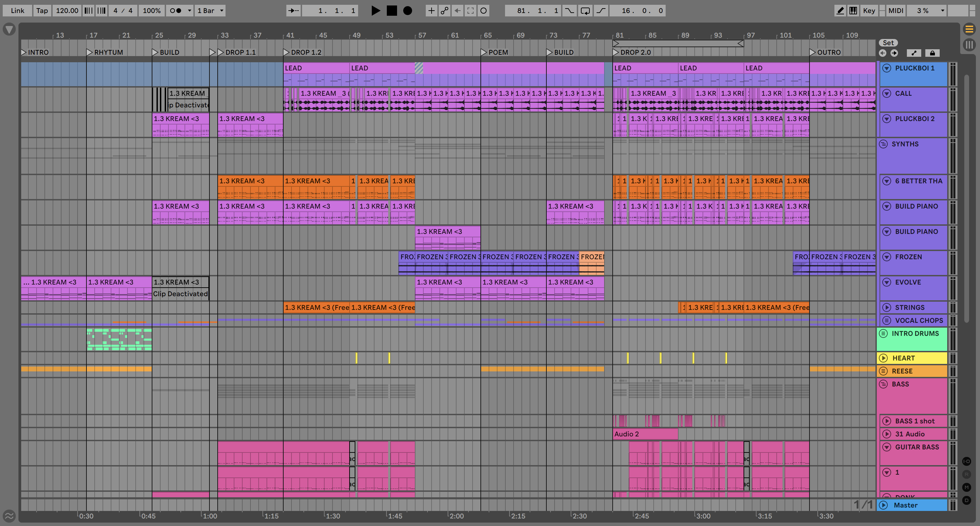Click the Nudge Down tempo bars icon
This screenshot has width=980, height=526.
tap(88, 11)
